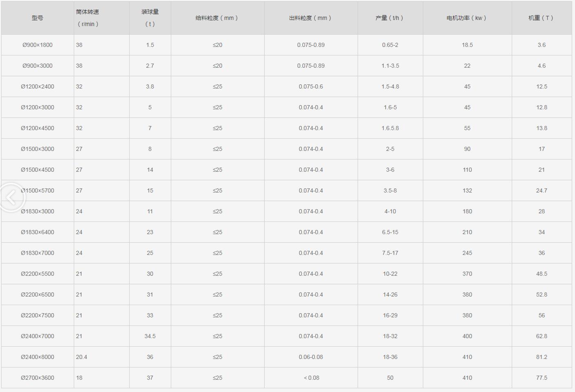Select the Ø1830×6400 model row label
575x392 pixels.
[38, 232]
